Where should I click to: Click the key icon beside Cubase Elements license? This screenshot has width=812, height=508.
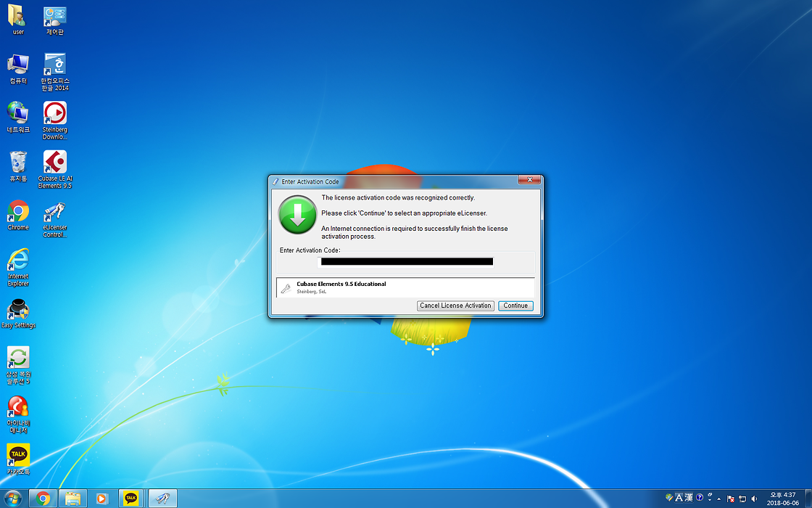286,288
